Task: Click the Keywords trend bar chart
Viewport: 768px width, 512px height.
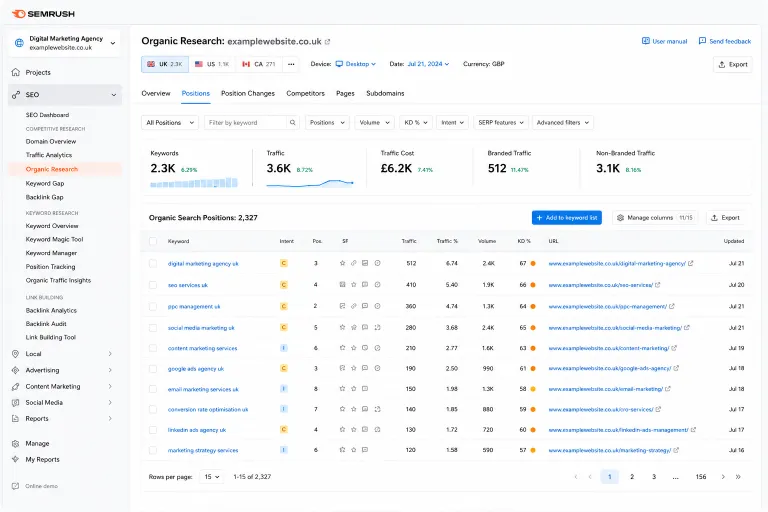Action: pos(194,182)
